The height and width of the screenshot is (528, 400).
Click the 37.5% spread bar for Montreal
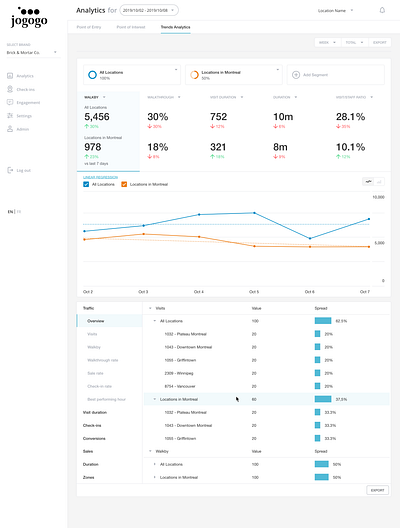click(x=323, y=399)
